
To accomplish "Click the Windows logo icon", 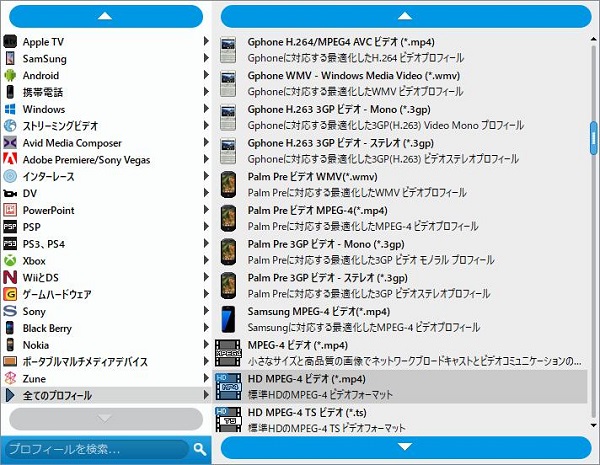I will point(10,109).
